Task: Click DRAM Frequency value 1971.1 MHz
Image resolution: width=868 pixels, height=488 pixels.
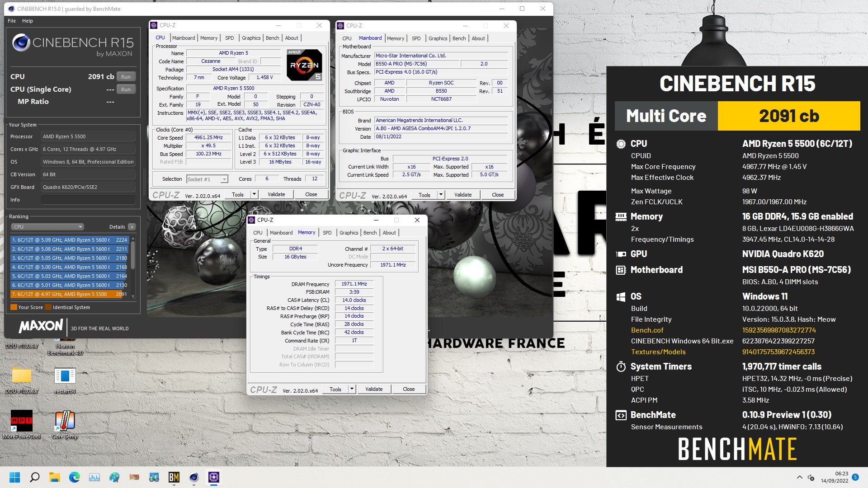Action: coord(354,284)
